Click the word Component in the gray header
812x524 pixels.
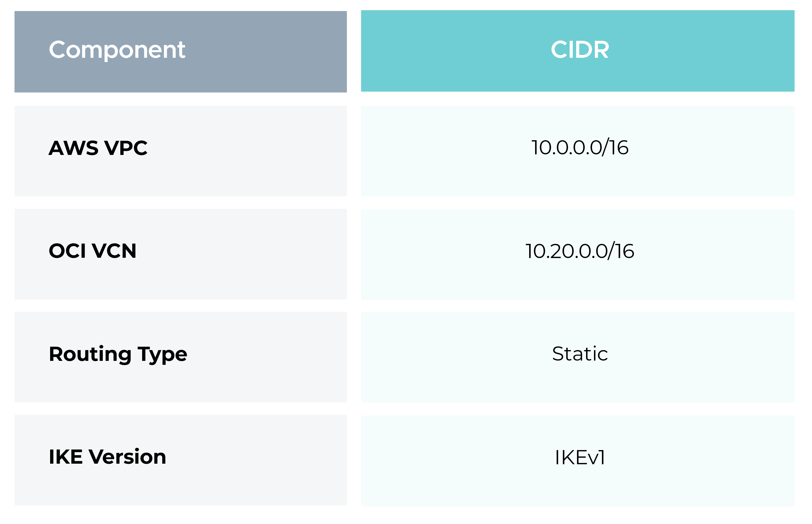(117, 50)
